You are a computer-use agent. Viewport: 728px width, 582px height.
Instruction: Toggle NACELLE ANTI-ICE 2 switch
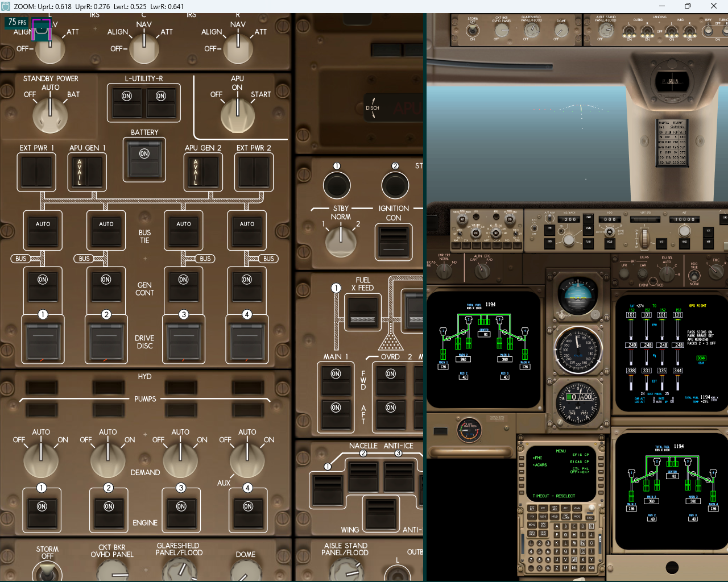click(363, 476)
